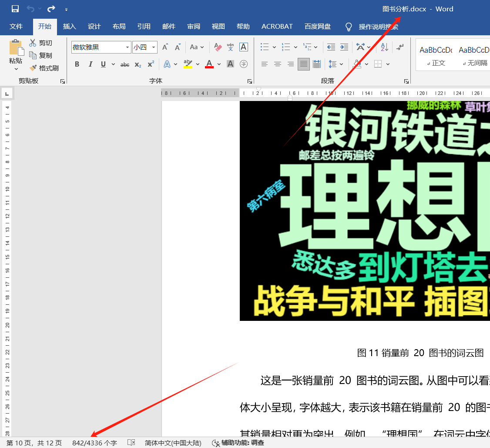Switch to the 审阅 ribbon tab
The width and height of the screenshot is (490, 448).
point(194,27)
